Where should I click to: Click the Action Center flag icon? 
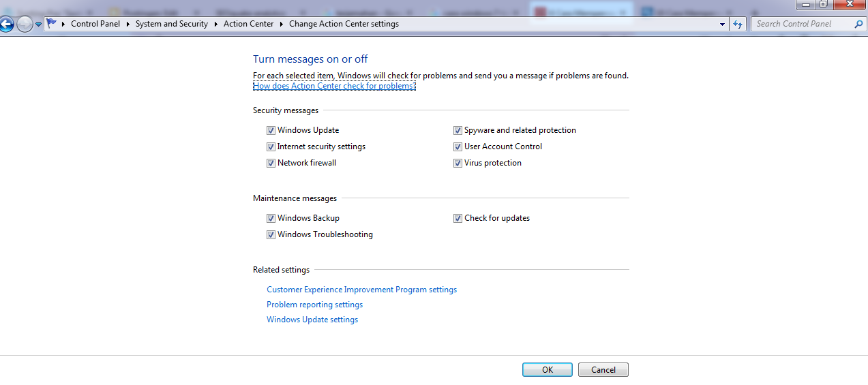click(x=52, y=24)
